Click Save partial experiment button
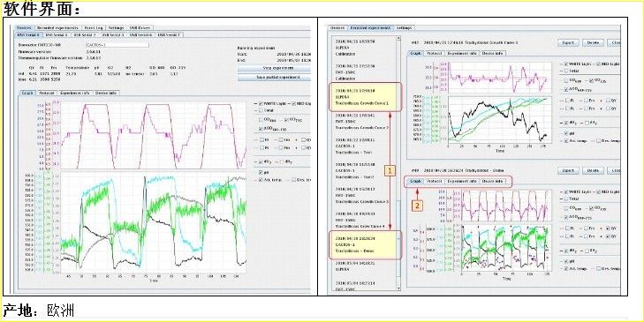 274,77
